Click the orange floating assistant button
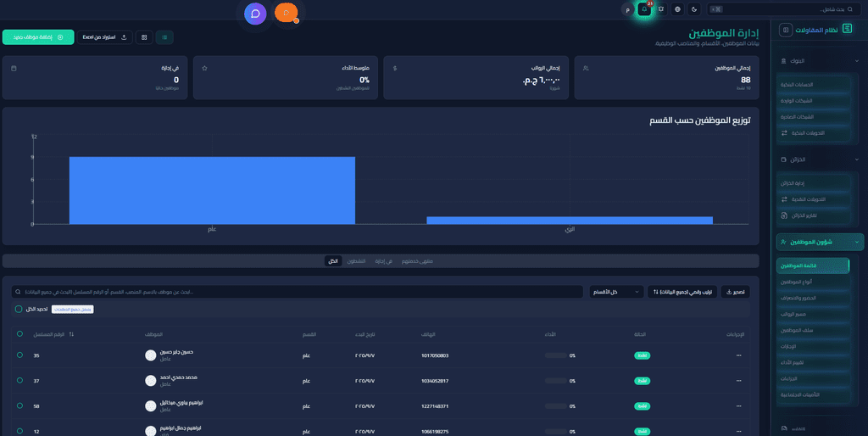Image resolution: width=868 pixels, height=436 pixels. pos(287,12)
